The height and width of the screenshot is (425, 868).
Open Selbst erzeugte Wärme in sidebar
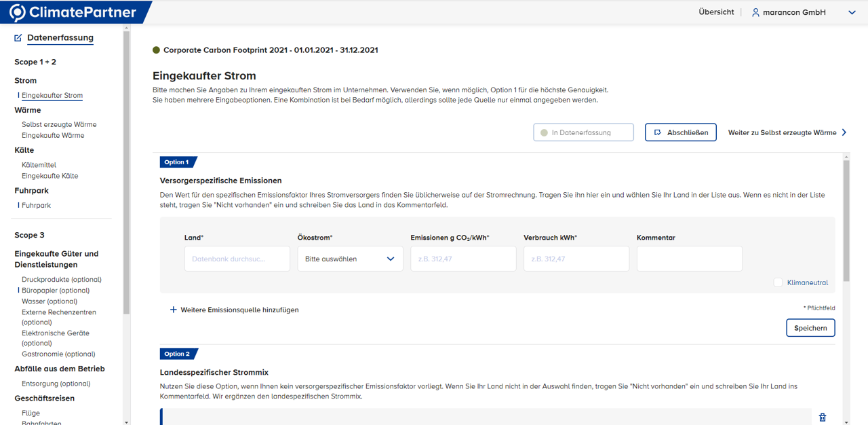tap(59, 124)
